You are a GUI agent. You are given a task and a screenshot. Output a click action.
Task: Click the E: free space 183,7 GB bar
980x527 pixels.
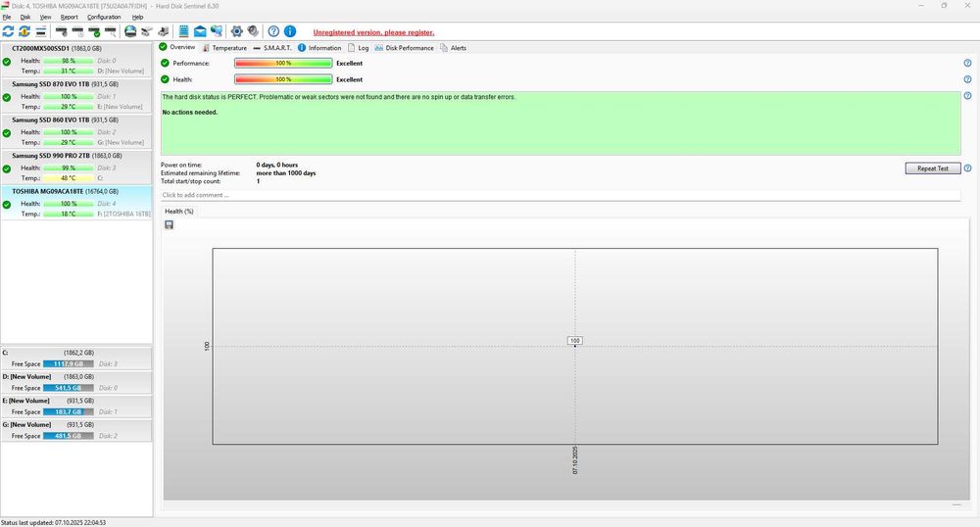click(x=69, y=411)
